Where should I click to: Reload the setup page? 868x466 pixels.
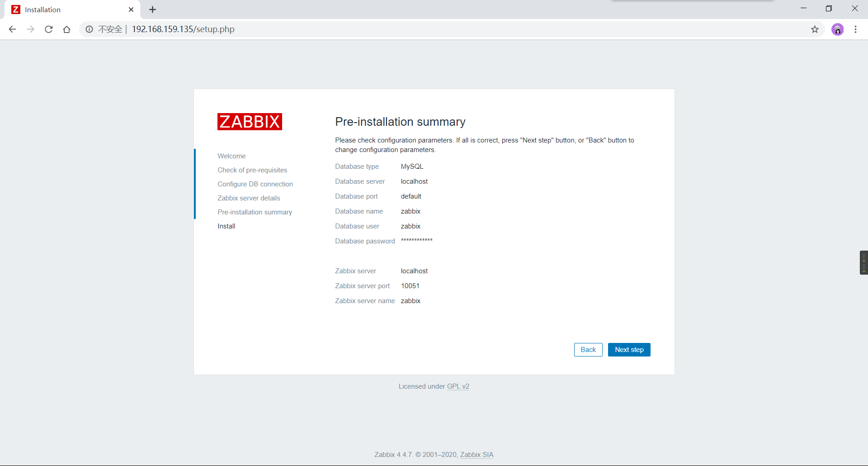[49, 29]
